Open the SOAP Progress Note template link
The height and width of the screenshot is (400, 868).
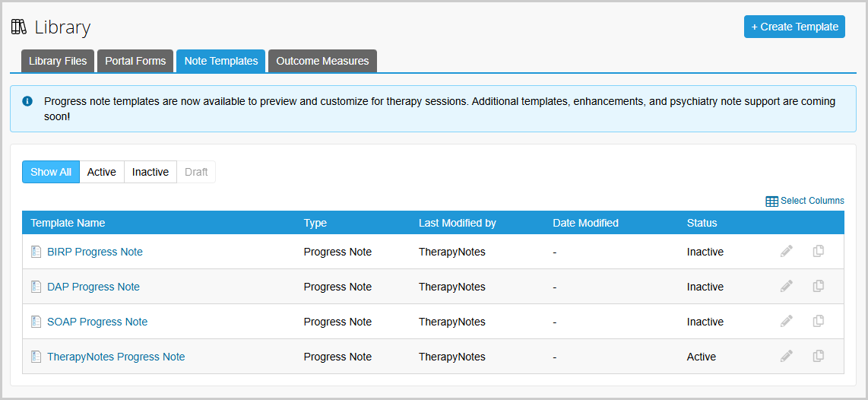pyautogui.click(x=97, y=322)
